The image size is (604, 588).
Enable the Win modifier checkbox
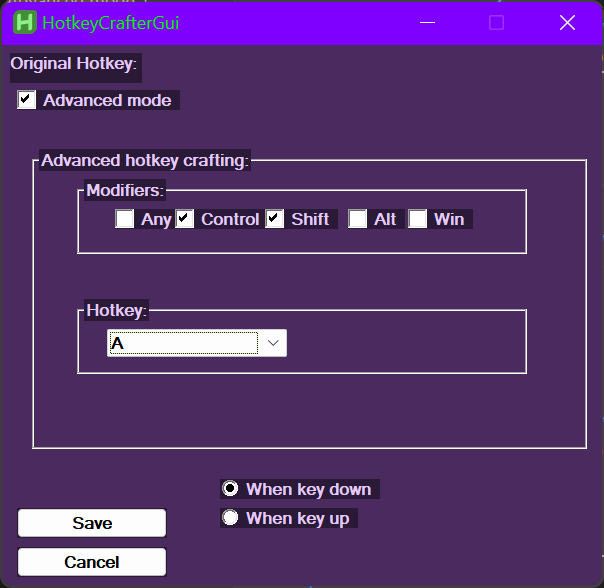point(418,219)
